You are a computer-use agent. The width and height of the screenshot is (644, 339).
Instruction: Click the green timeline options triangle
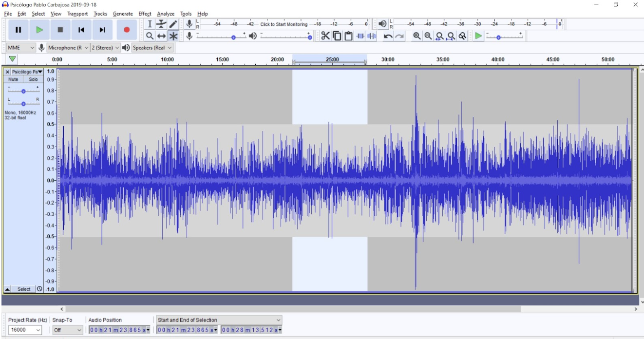[x=13, y=59]
